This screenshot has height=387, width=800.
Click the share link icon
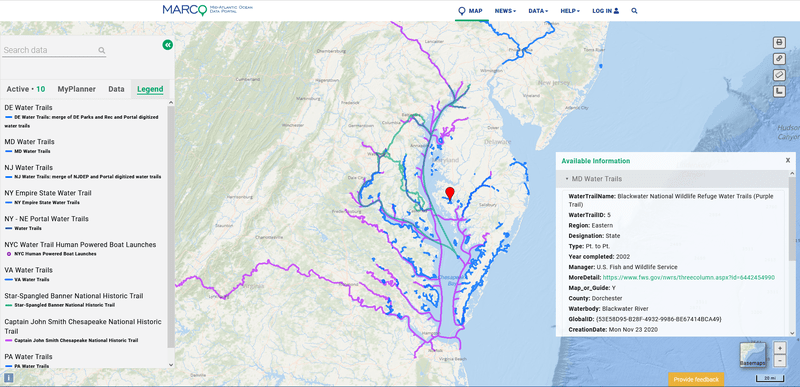(779, 59)
